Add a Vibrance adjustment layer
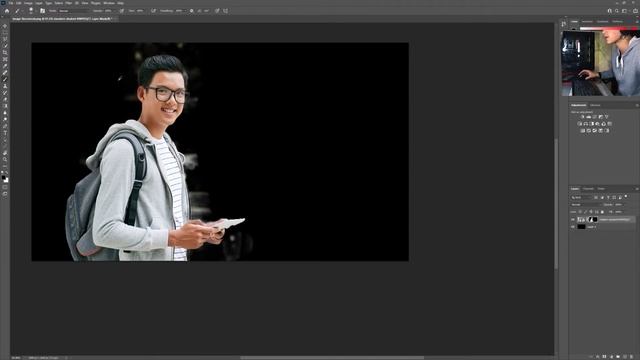This screenshot has width=640, height=360. [x=607, y=116]
